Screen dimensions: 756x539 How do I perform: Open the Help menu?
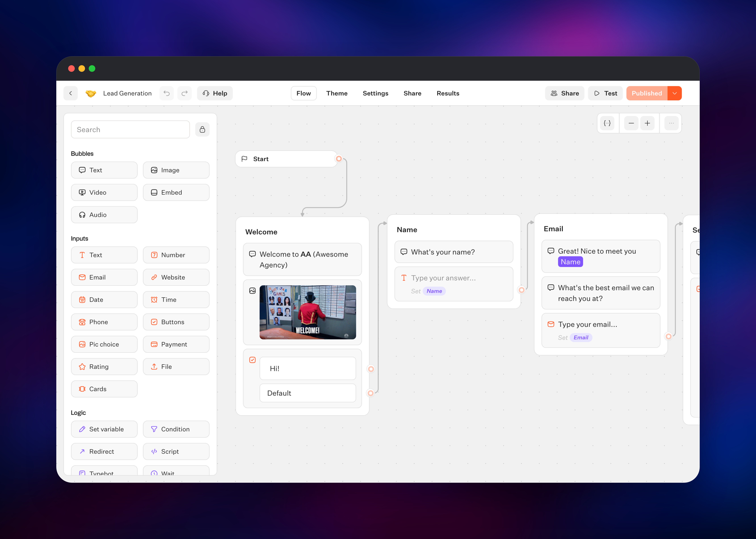point(215,93)
